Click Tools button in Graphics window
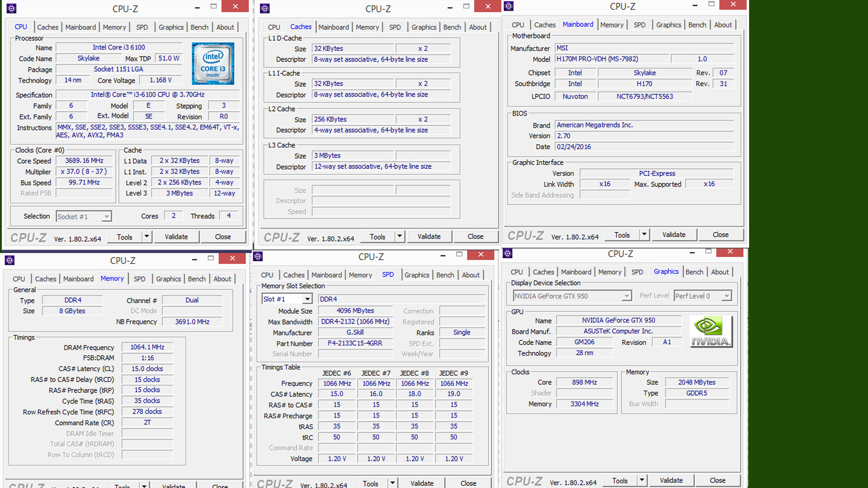The width and height of the screenshot is (868, 488). [620, 481]
